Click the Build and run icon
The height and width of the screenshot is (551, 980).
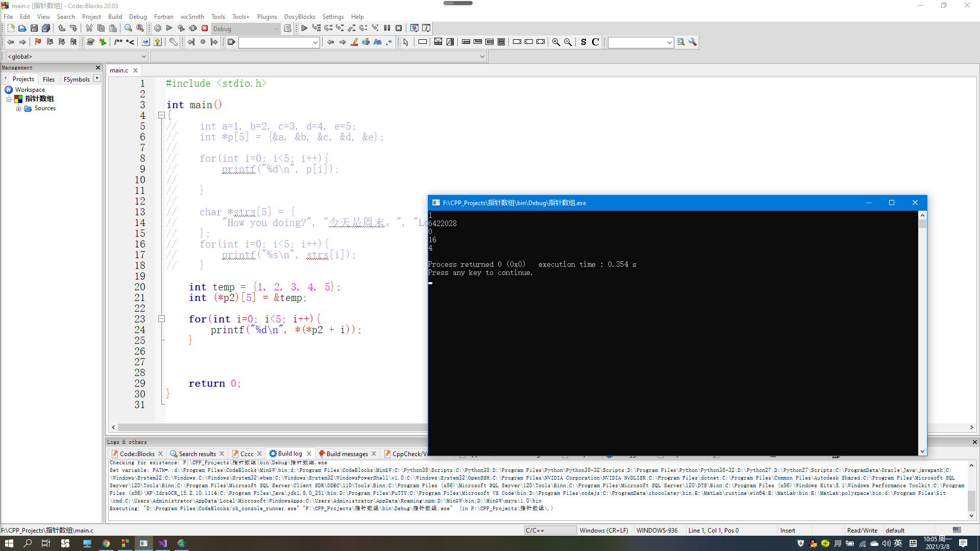(x=181, y=29)
